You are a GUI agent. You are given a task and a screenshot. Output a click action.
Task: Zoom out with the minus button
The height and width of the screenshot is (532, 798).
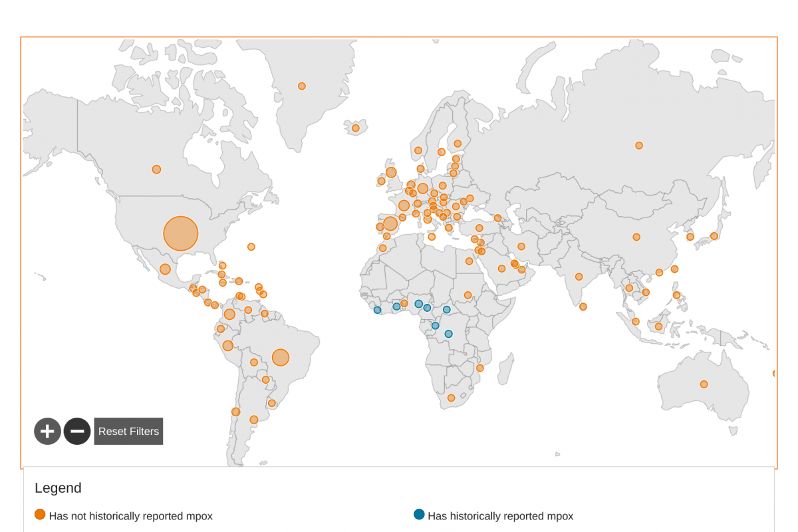tap(77, 432)
